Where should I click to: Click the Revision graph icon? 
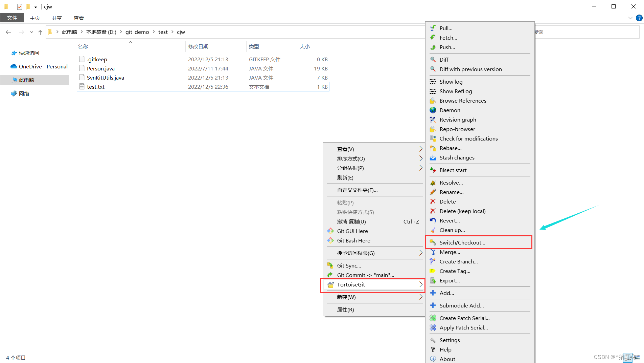(x=433, y=120)
